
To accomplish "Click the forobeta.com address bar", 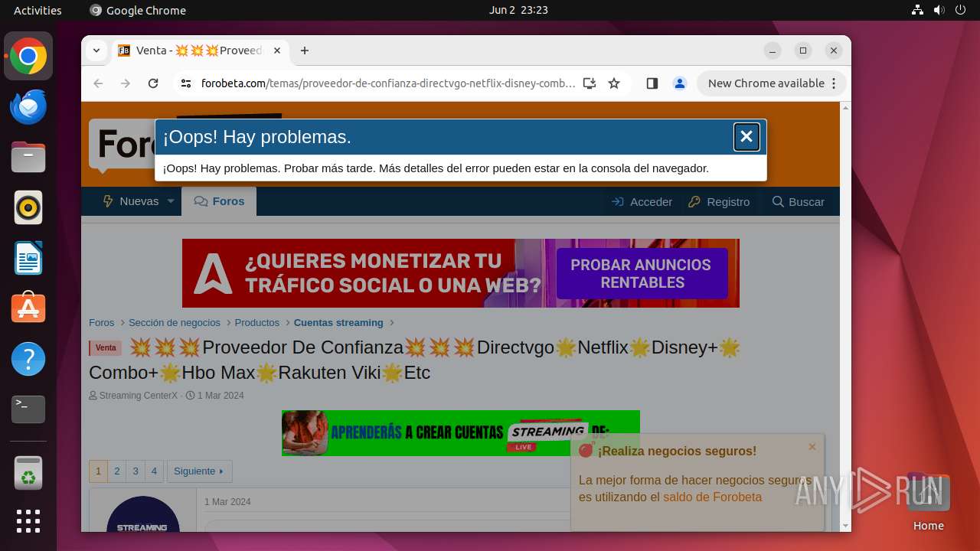I will click(x=388, y=83).
